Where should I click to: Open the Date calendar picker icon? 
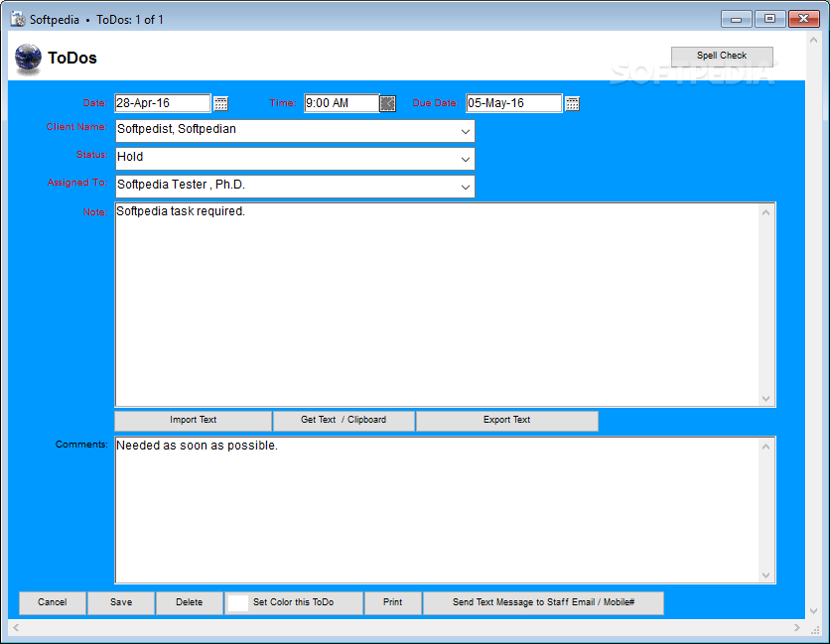tap(220, 102)
